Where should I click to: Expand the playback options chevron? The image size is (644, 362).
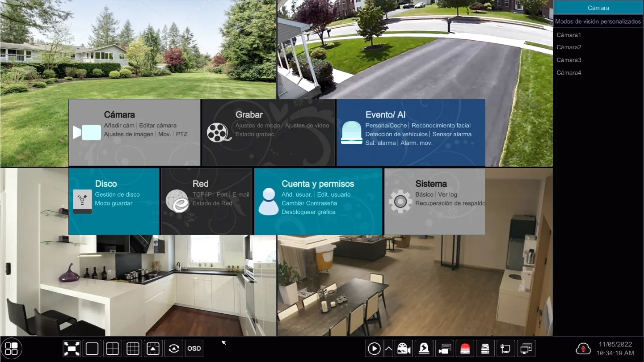pyautogui.click(x=389, y=349)
